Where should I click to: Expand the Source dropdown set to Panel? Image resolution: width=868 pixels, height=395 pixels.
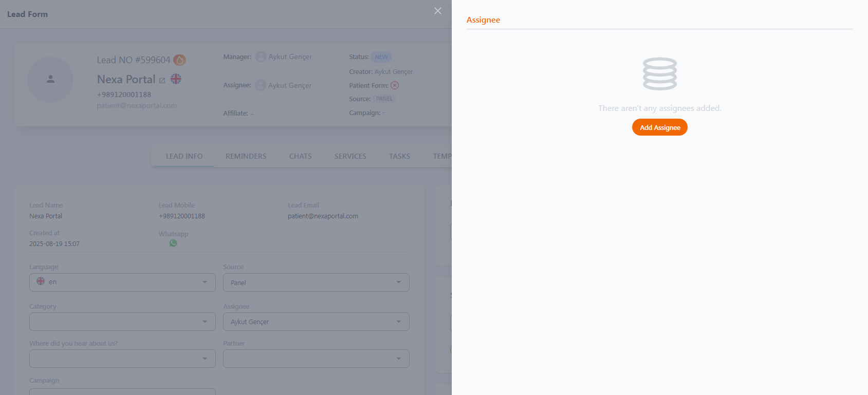[316, 283]
